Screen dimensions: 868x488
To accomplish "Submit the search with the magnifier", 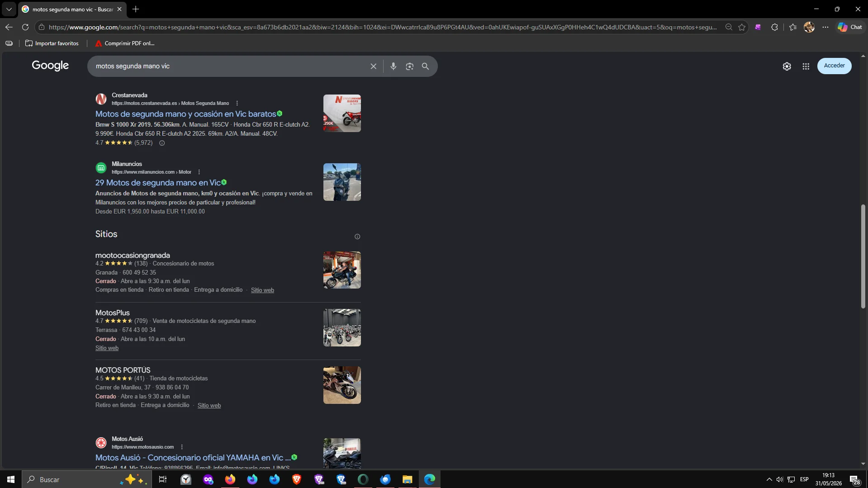I will [425, 66].
